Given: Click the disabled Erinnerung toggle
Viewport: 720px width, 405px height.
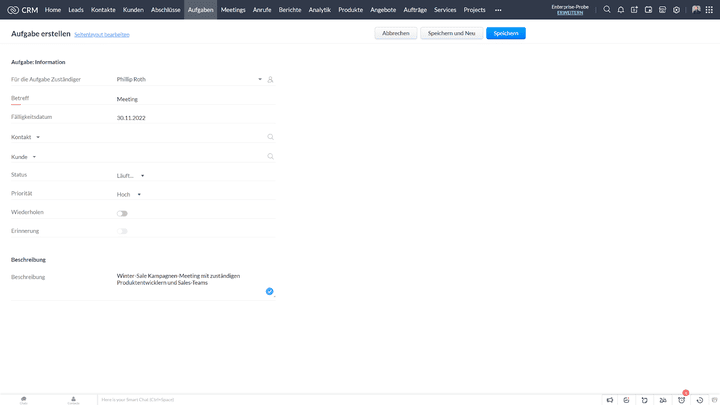Looking at the screenshot, I should [122, 231].
